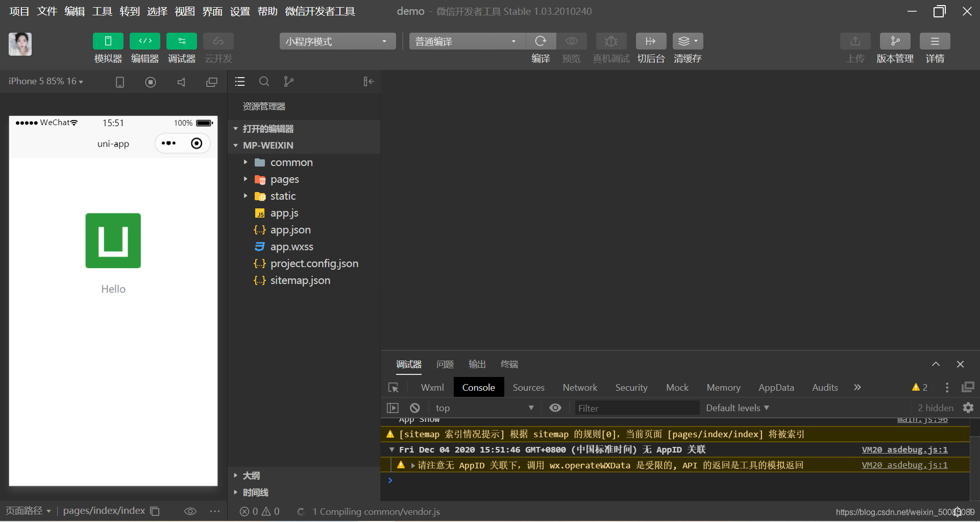Image resolution: width=980 pixels, height=522 pixels.
Task: Click the uni-app logo image
Action: point(113,241)
